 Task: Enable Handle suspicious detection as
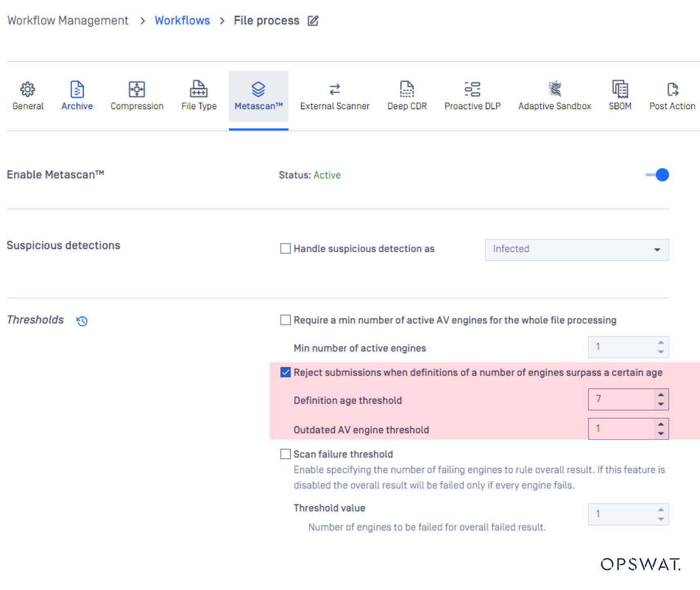pyautogui.click(x=285, y=249)
